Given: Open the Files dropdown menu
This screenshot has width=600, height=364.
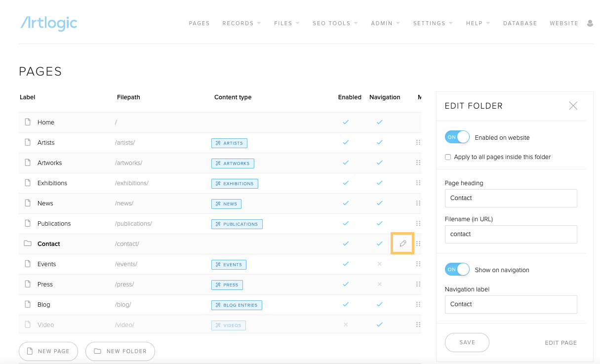Looking at the screenshot, I should (x=287, y=23).
